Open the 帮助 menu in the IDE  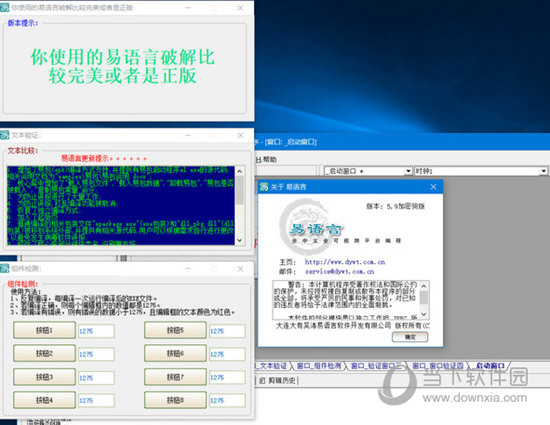coord(267,160)
